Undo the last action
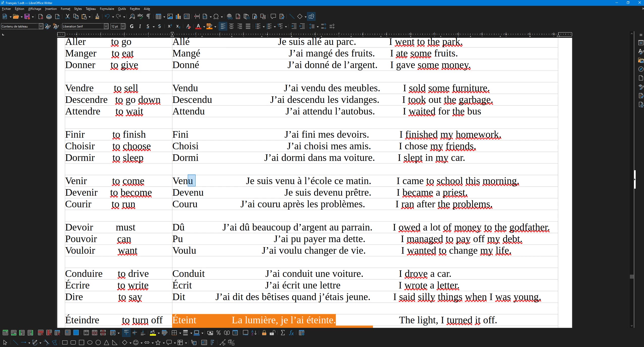 (x=108, y=17)
